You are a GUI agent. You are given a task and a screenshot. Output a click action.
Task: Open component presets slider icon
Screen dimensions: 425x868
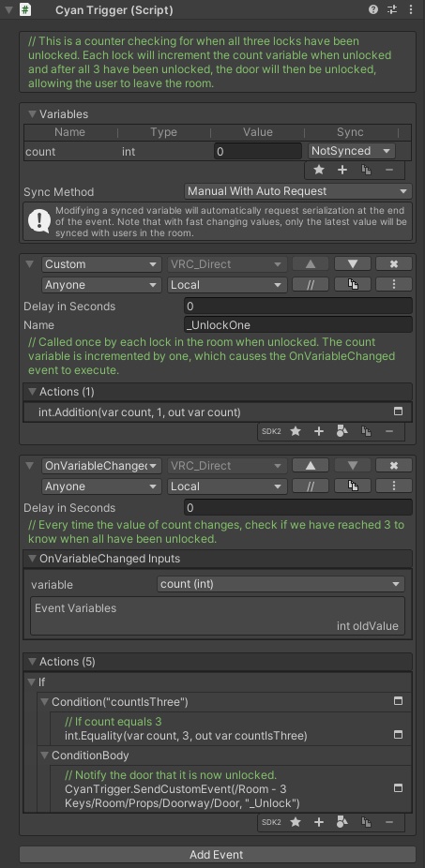point(392,9)
